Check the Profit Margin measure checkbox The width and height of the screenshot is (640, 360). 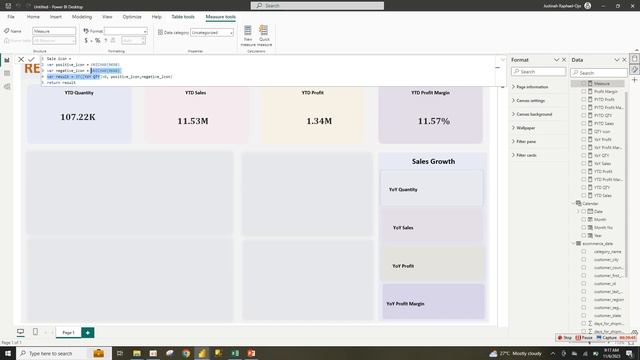584,91
